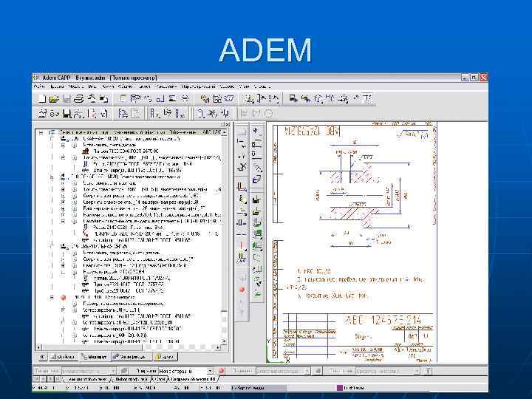Screen dimensions: 532x399
Task: Click the black diskette save icon in second toolbar row
Action: click(x=67, y=113)
